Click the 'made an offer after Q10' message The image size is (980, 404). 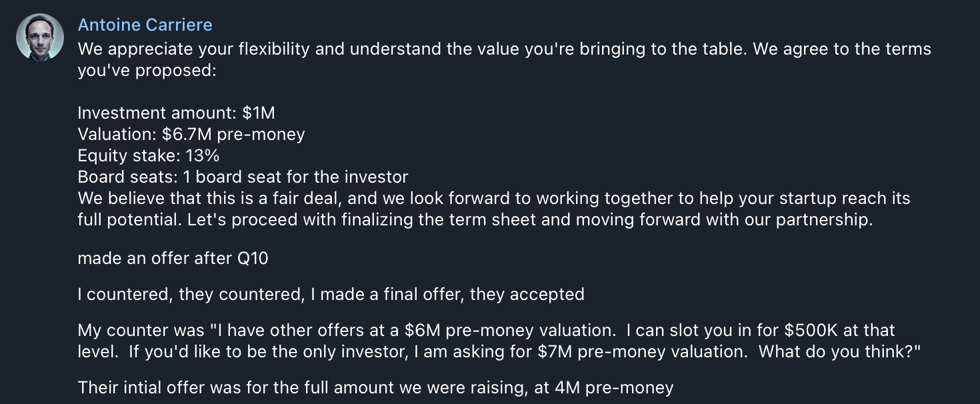pos(173,258)
